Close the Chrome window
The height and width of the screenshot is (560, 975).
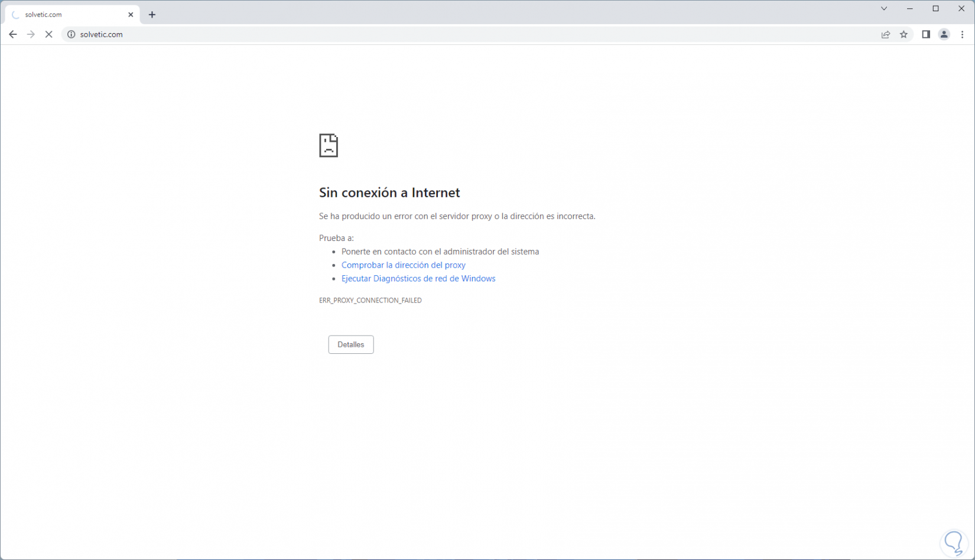pyautogui.click(x=961, y=8)
